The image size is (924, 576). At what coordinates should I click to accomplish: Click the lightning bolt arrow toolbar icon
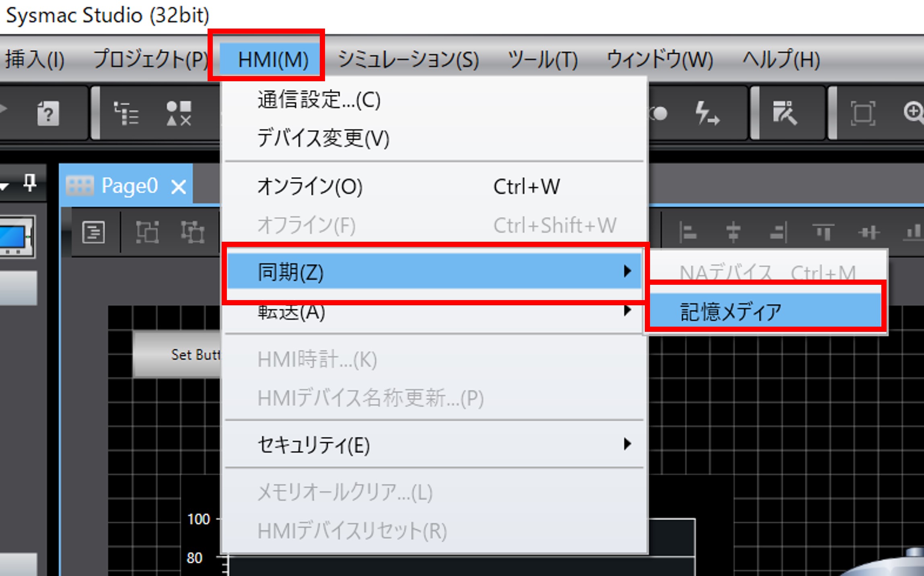click(x=707, y=114)
